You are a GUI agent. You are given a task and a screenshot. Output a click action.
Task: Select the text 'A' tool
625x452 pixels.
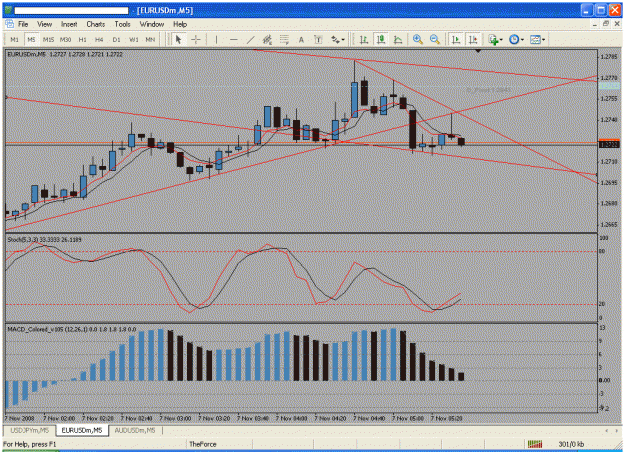(301, 39)
